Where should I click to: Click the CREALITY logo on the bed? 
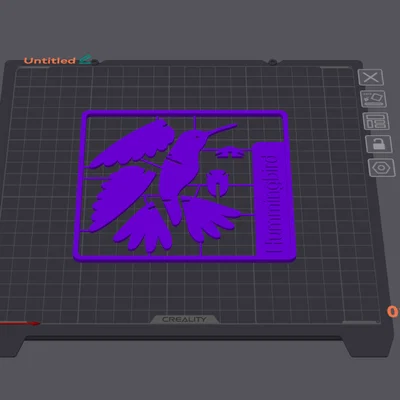pos(184,319)
